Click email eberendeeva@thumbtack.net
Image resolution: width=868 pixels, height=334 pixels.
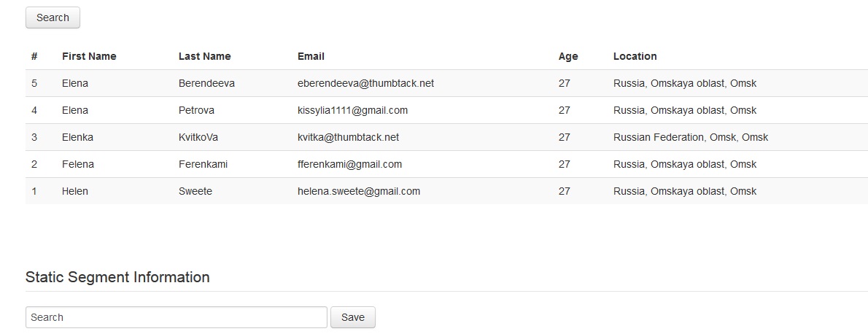[x=365, y=83]
